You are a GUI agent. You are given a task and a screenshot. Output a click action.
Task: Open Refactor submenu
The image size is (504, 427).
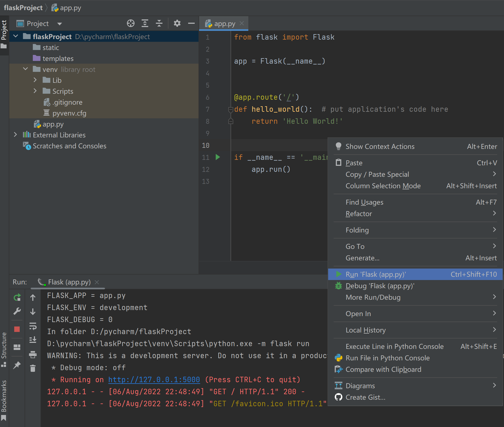pyautogui.click(x=415, y=214)
